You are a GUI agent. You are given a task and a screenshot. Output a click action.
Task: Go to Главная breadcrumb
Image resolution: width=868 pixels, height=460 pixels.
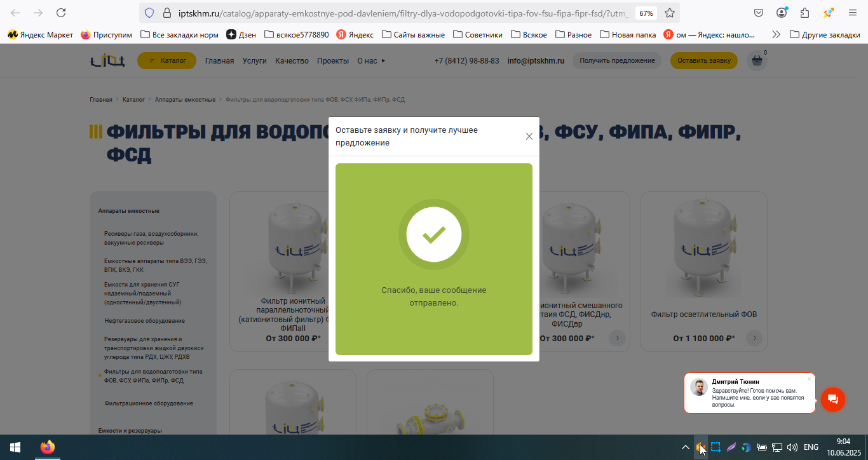[100, 100]
